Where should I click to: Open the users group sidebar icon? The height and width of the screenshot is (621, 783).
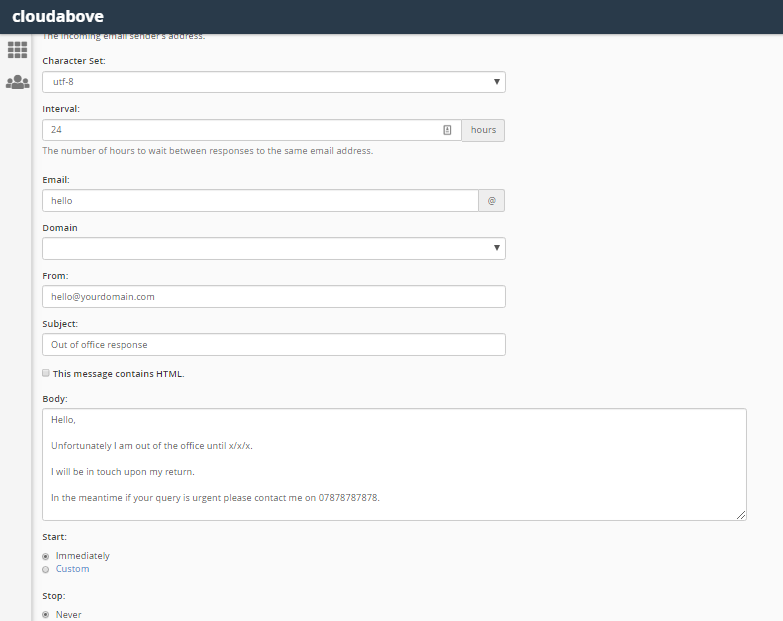[x=17, y=82]
